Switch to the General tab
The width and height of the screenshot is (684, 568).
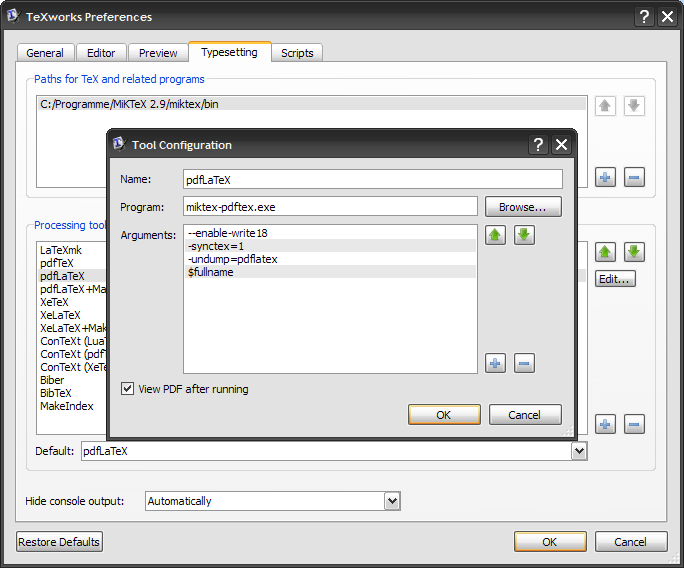tap(45, 53)
